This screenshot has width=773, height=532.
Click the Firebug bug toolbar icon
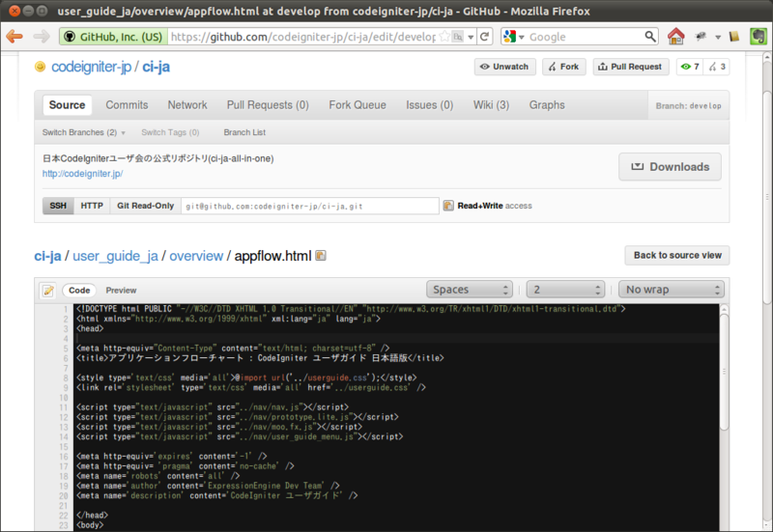coord(701,37)
